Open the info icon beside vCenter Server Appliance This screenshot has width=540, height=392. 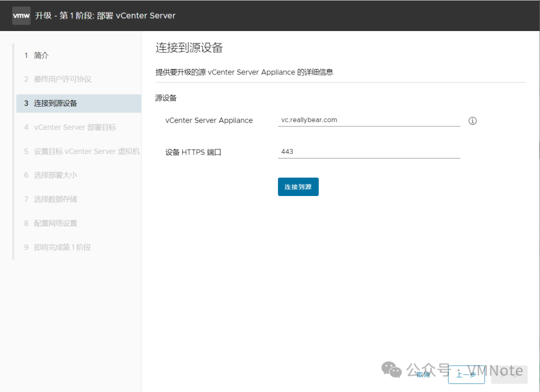tap(472, 121)
